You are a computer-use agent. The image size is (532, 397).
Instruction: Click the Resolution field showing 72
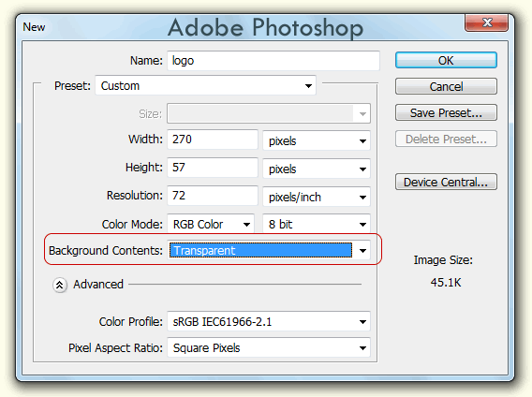pos(213,196)
